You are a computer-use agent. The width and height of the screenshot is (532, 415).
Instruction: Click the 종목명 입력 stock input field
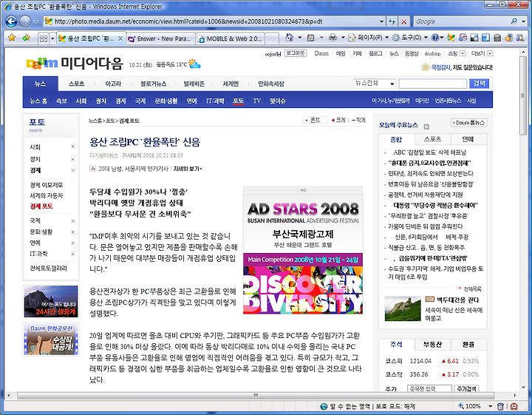tap(429, 388)
